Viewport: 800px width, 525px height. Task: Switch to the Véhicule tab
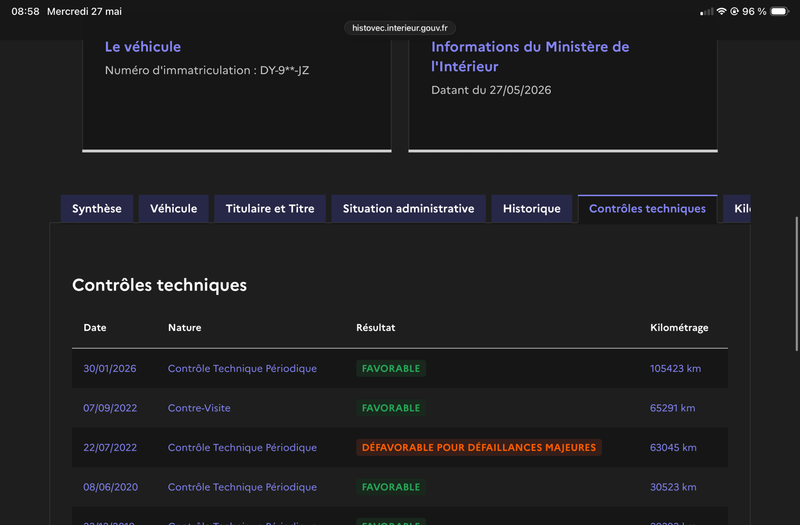(173, 209)
